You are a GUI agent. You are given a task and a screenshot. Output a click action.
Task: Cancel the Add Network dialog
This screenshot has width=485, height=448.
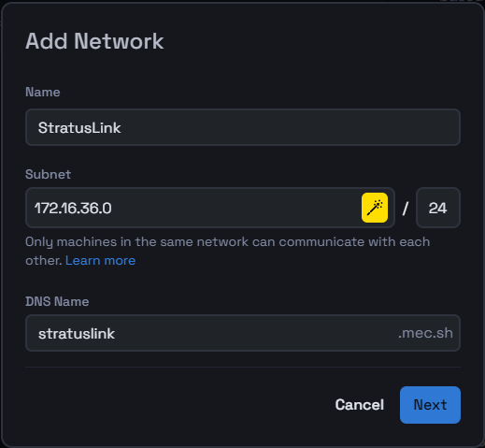click(360, 405)
